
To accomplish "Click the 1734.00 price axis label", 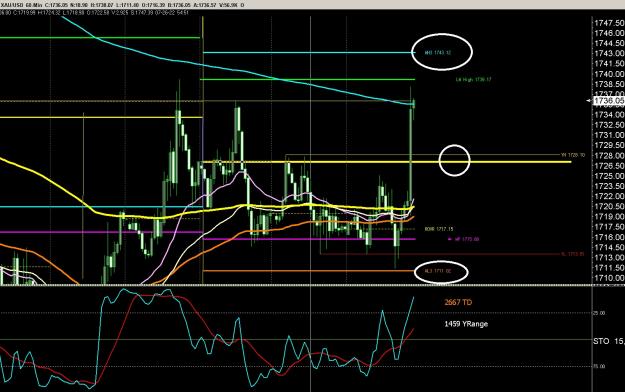I will click(x=609, y=115).
